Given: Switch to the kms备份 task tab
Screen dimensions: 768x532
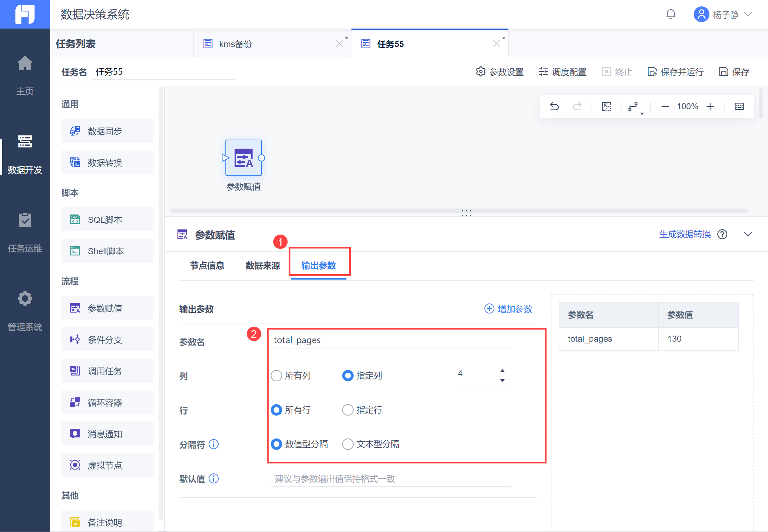Looking at the screenshot, I should pos(236,44).
